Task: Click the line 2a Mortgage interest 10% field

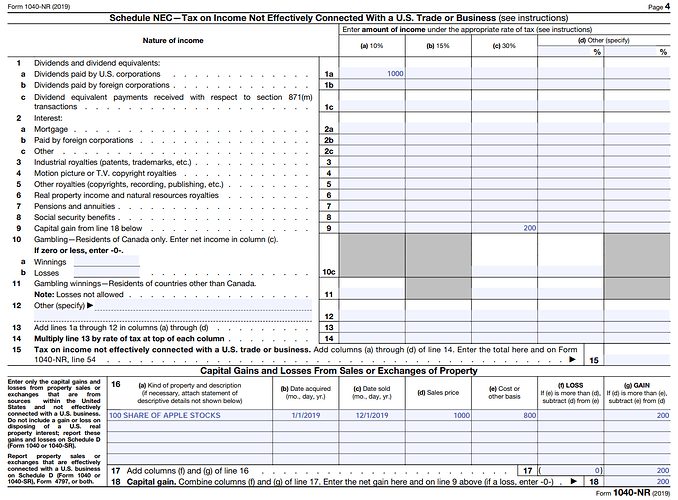Action: (372, 130)
